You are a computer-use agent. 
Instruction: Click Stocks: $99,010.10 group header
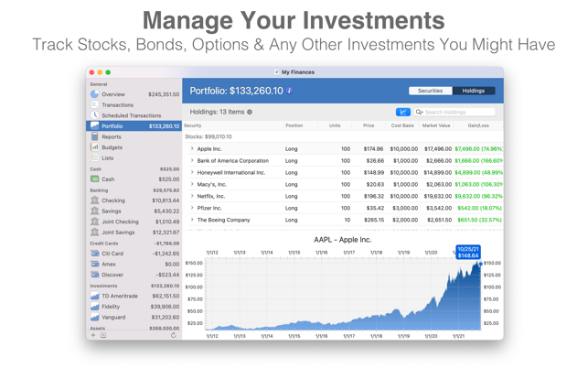208,136
